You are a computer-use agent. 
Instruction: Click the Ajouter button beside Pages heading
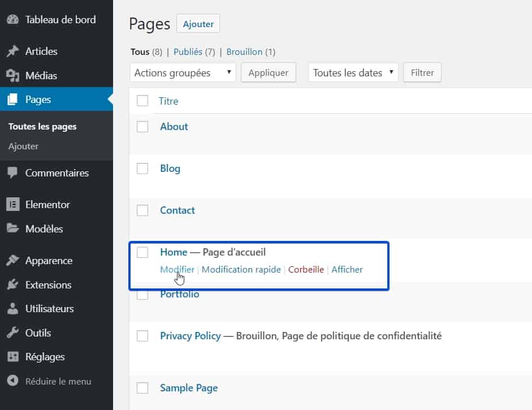(x=198, y=24)
